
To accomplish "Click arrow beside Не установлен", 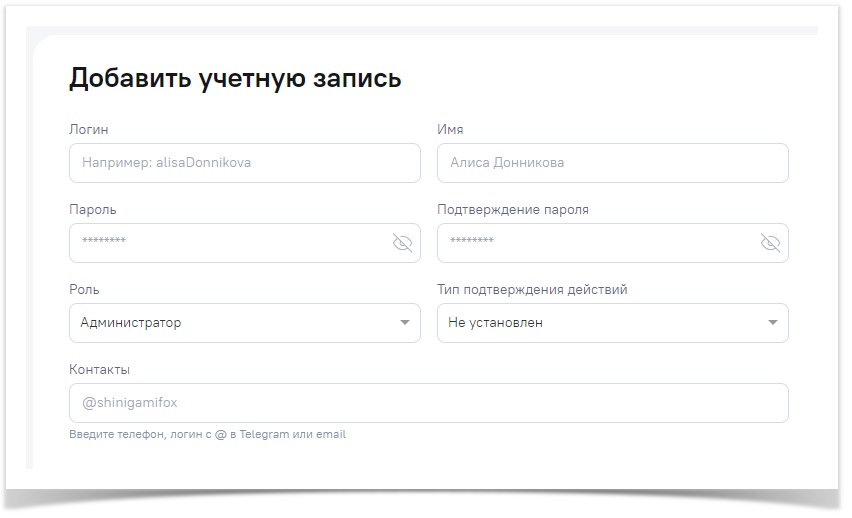I will 773,323.
